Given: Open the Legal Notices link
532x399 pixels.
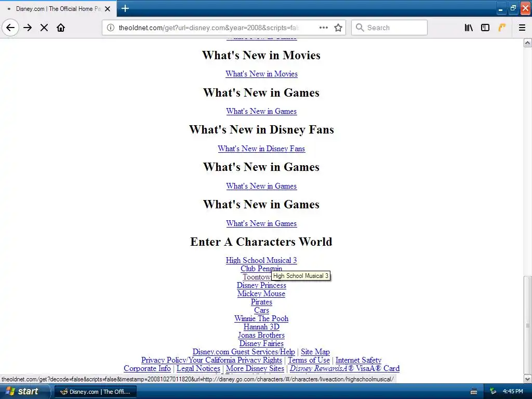Looking at the screenshot, I should [x=198, y=368].
